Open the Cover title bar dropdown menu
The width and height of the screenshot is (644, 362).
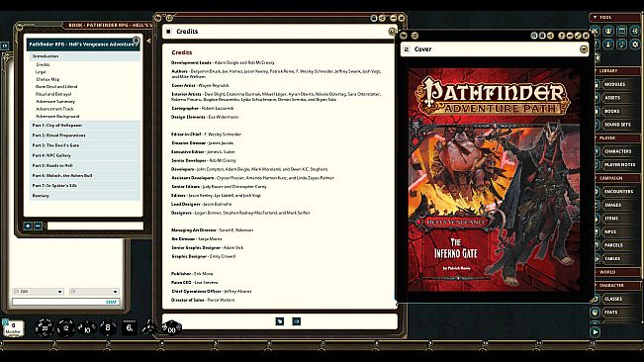[584, 49]
